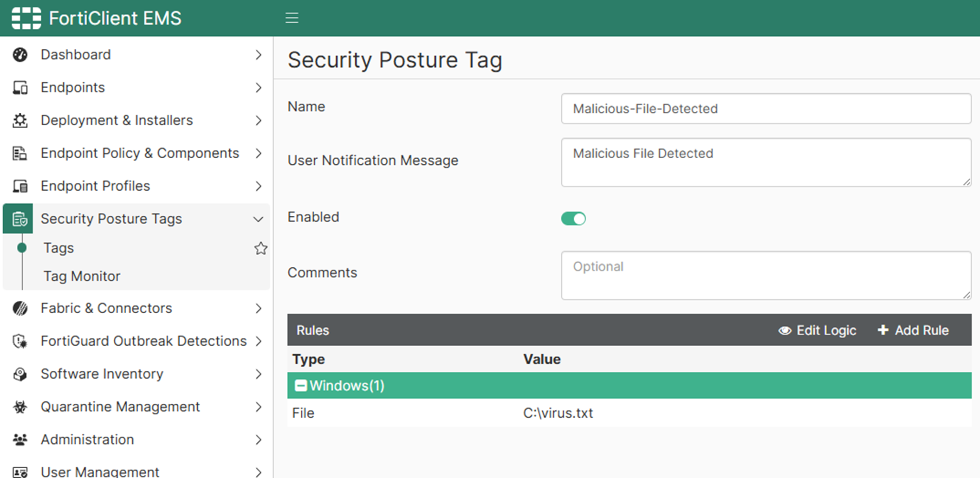Click the Security Posture Tags icon
This screenshot has width=980, height=478.
[19, 219]
